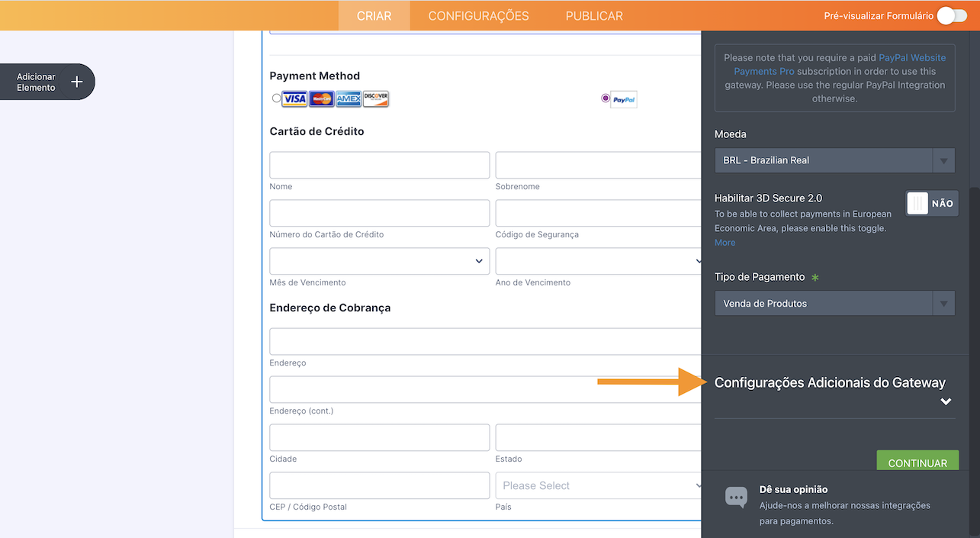
Task: Click the Moeda label
Action: [731, 134]
